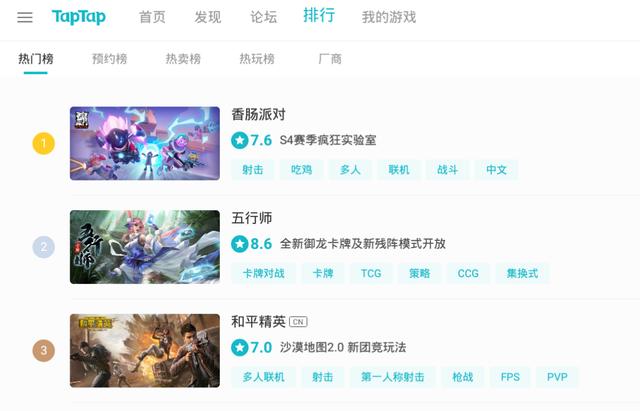Open the 和平精英 game thumbnail
Image resolution: width=640 pixels, height=411 pixels.
(145, 351)
